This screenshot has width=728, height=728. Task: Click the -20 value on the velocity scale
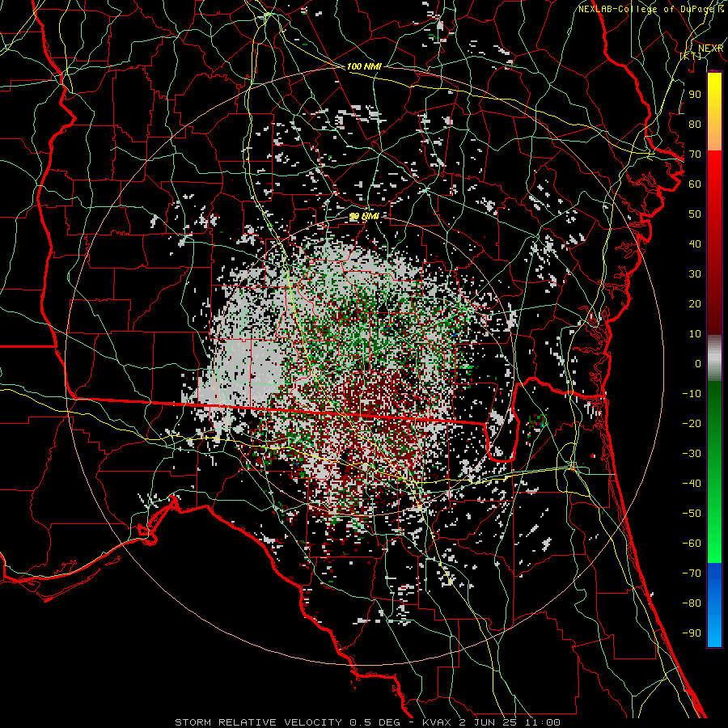pyautogui.click(x=692, y=423)
